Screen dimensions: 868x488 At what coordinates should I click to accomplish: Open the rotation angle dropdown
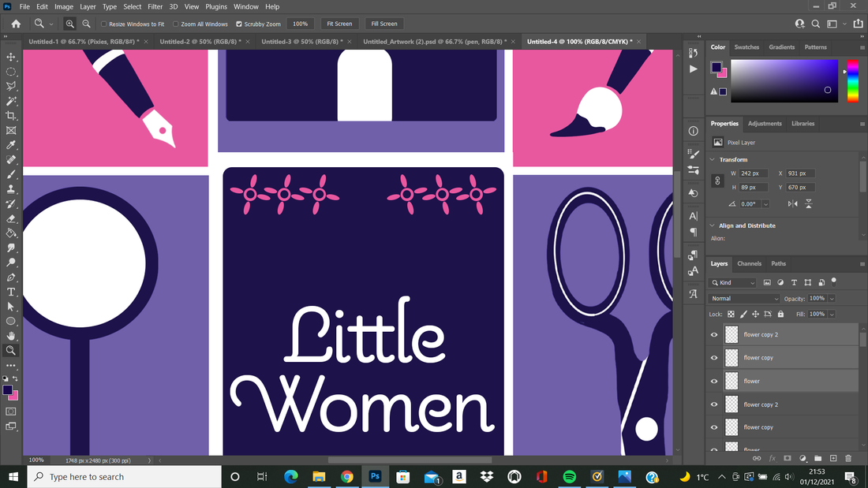click(765, 204)
